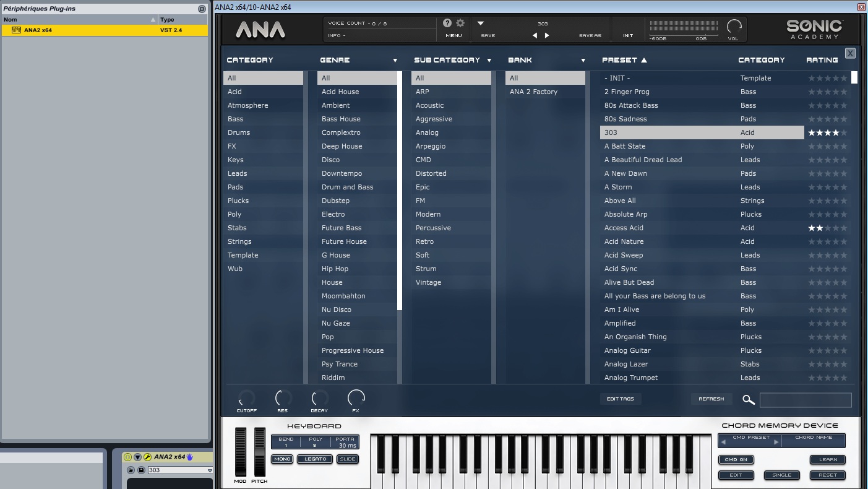Click the ANA logo
868x489 pixels.
260,28
